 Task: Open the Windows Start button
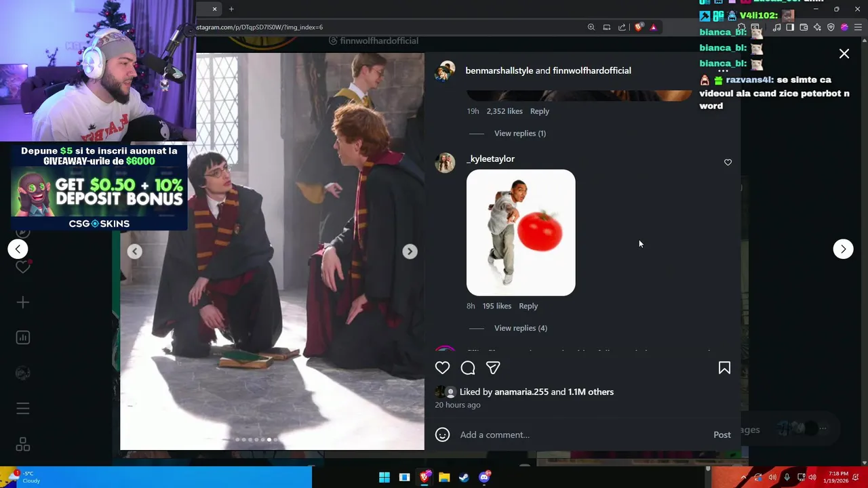tap(384, 477)
